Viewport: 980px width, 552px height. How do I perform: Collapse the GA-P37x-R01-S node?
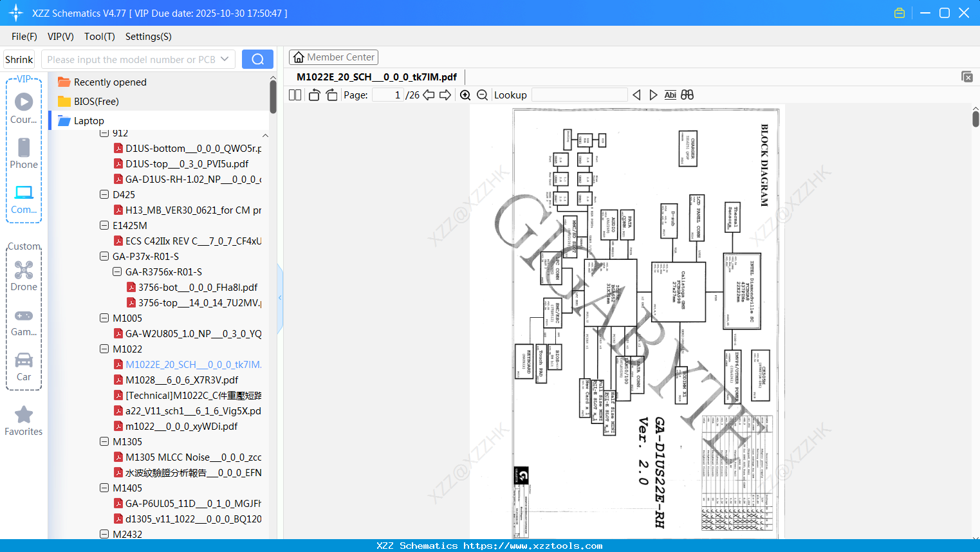coord(104,256)
